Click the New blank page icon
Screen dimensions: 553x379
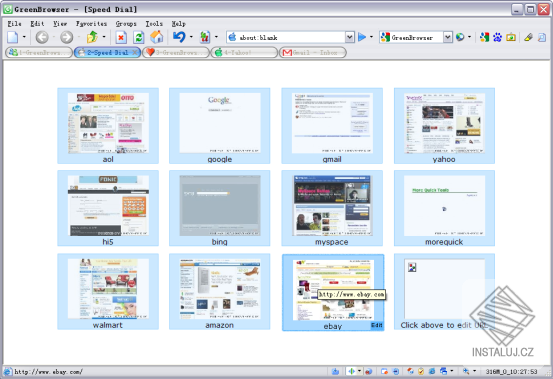[13, 37]
